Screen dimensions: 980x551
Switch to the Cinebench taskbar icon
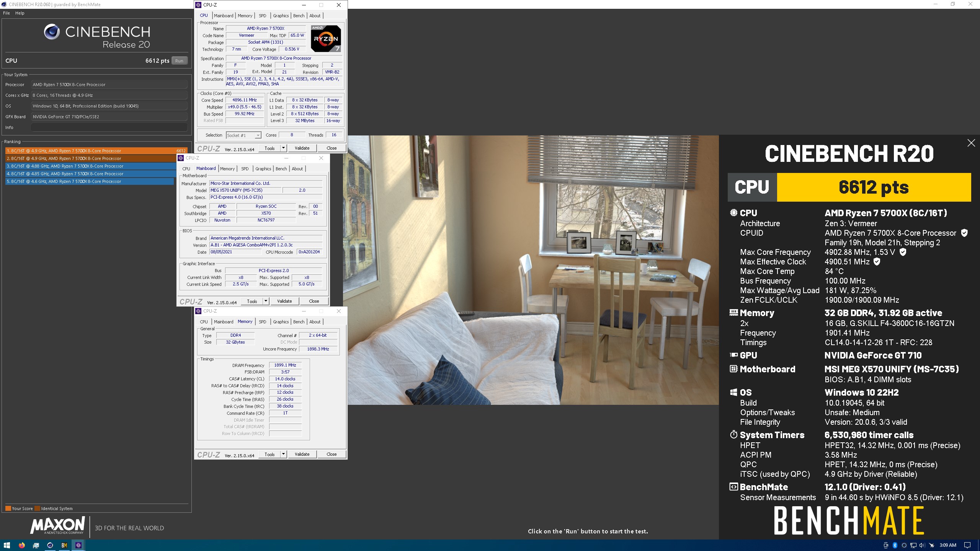pos(50,545)
